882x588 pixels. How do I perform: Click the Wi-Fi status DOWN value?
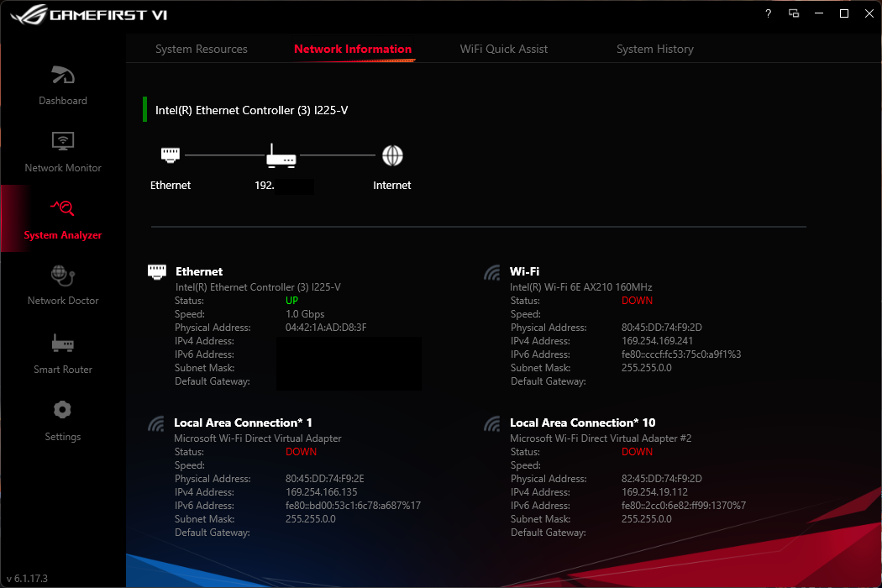[x=637, y=301]
